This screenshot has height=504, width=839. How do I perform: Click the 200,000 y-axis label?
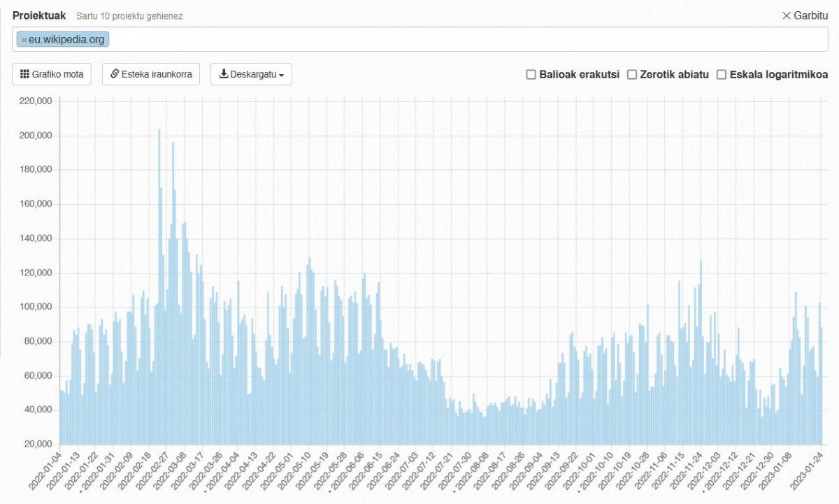[36, 136]
